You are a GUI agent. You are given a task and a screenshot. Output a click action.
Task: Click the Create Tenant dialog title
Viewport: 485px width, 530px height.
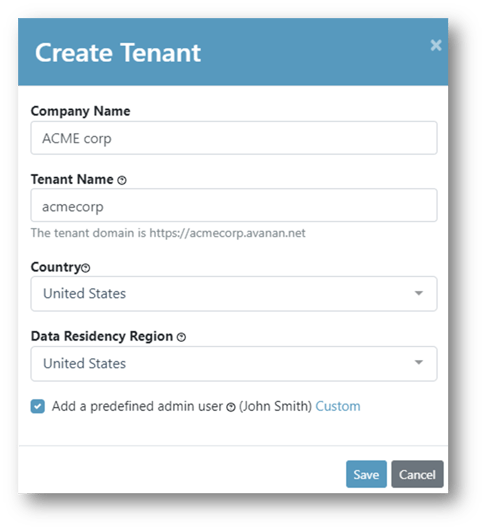tap(118, 53)
